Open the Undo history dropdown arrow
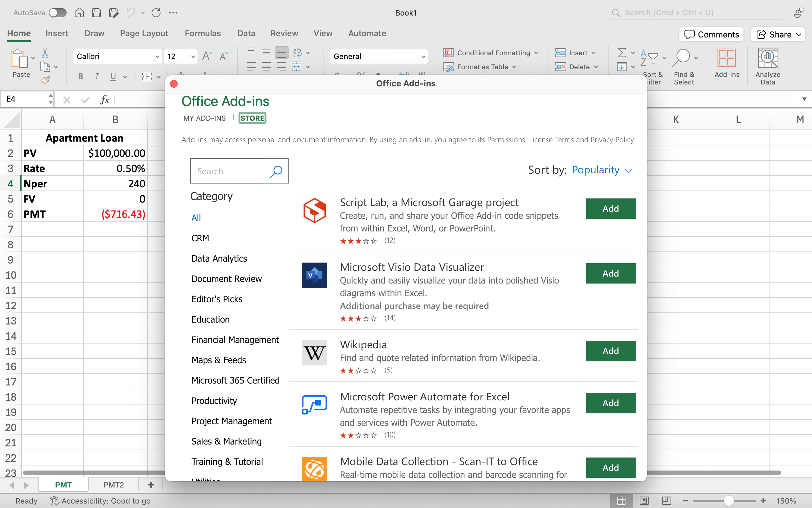Image resolution: width=812 pixels, height=508 pixels. point(143,13)
